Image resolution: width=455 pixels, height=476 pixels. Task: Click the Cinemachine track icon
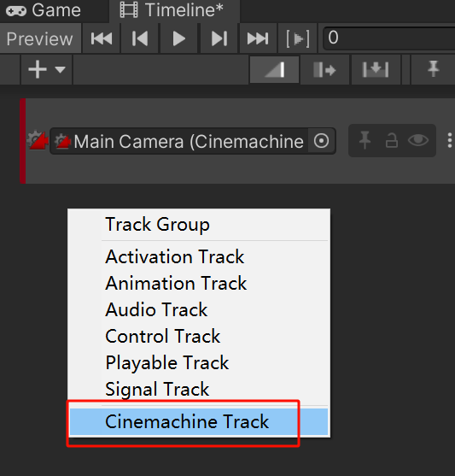pos(38,140)
